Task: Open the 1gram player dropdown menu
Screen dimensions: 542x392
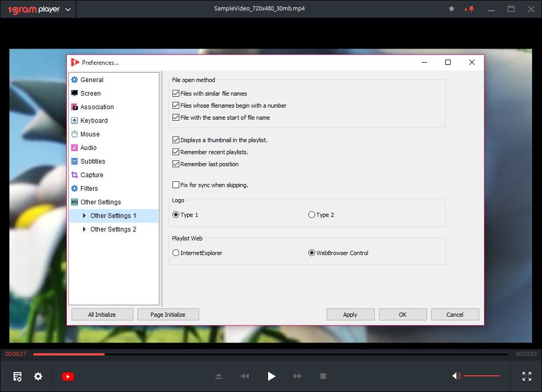Action: tap(68, 9)
